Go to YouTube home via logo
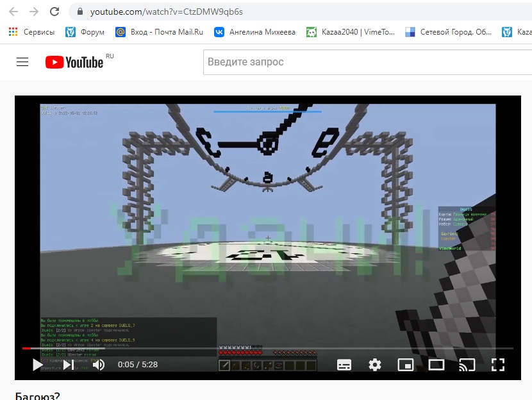Image resolution: width=532 pixels, height=400 pixels. (x=74, y=62)
